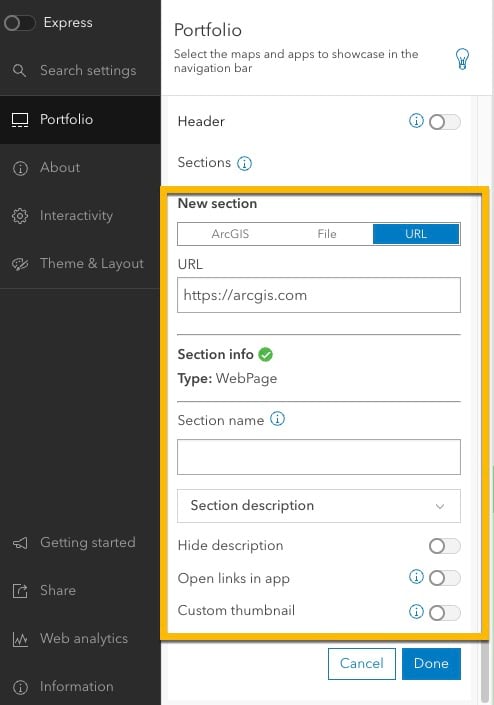Viewport: 494px width, 705px height.
Task: Click info icon for Open links in app
Action: pyautogui.click(x=416, y=577)
